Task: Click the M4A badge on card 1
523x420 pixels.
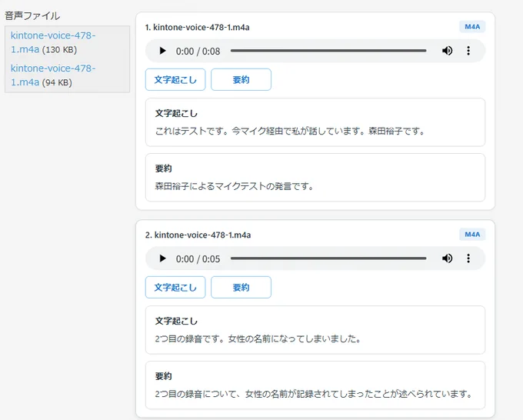Action: 472,27
